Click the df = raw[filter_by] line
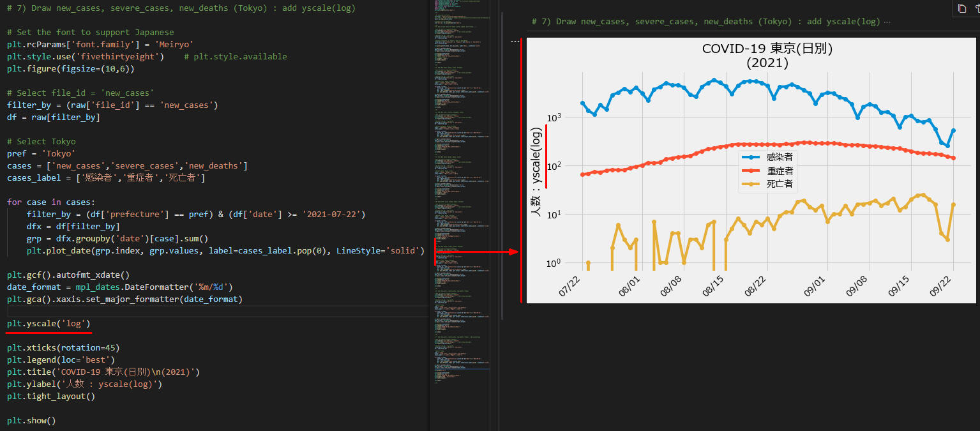The width and height of the screenshot is (980, 431). click(x=54, y=117)
